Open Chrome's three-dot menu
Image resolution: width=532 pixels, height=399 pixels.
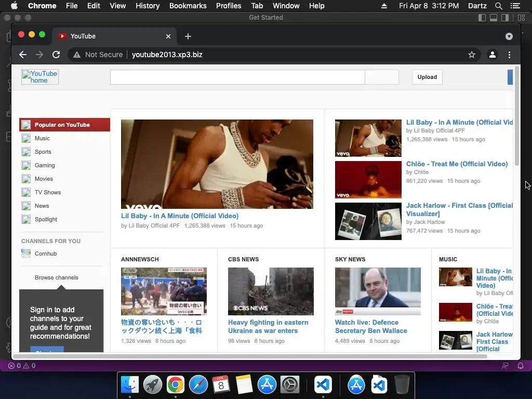[x=509, y=55]
